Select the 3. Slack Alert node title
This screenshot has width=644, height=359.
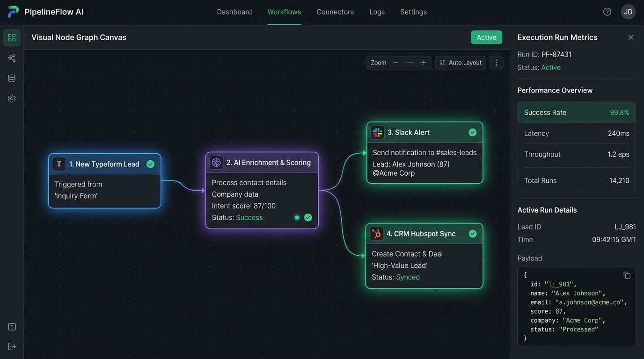click(409, 132)
